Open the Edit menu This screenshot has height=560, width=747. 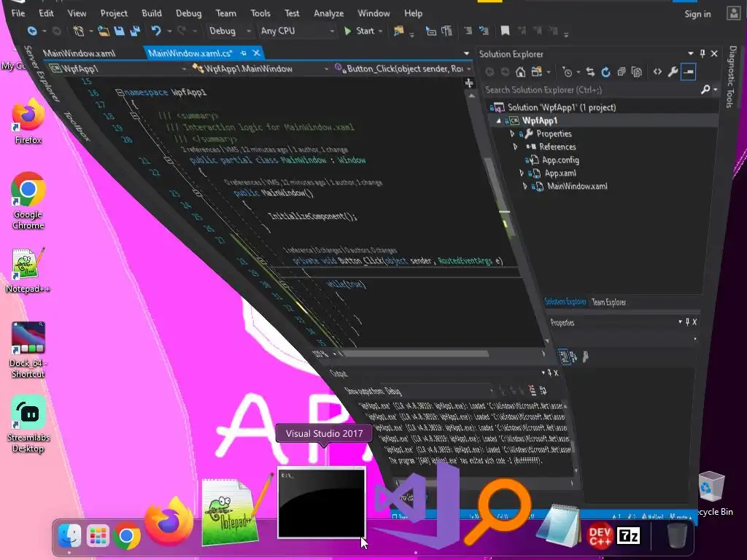pyautogui.click(x=46, y=13)
